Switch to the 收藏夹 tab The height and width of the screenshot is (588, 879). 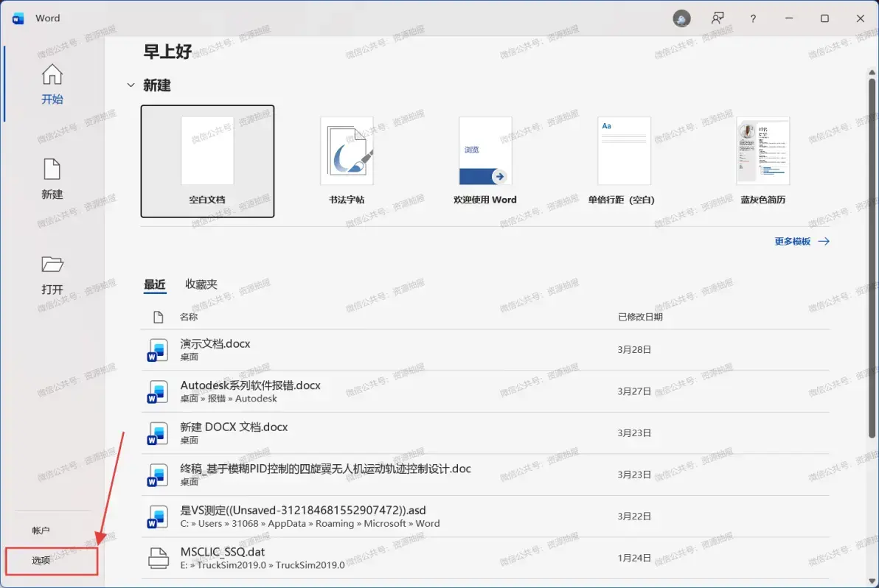(201, 284)
